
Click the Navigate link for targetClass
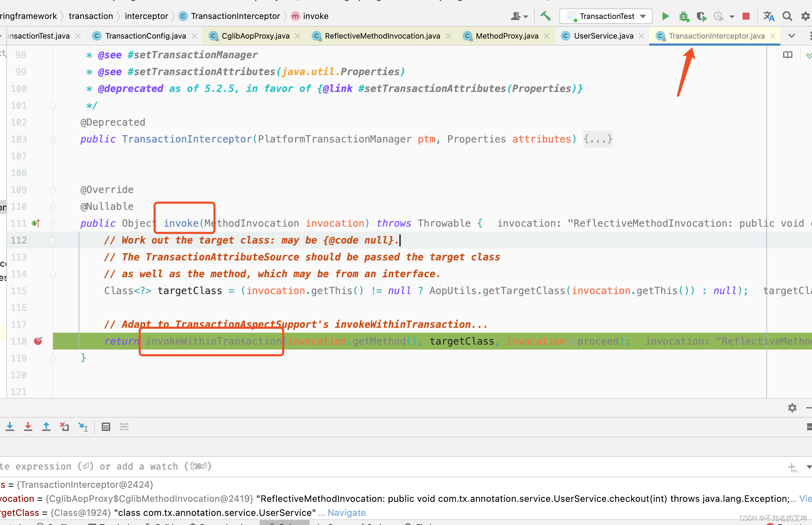point(346,513)
